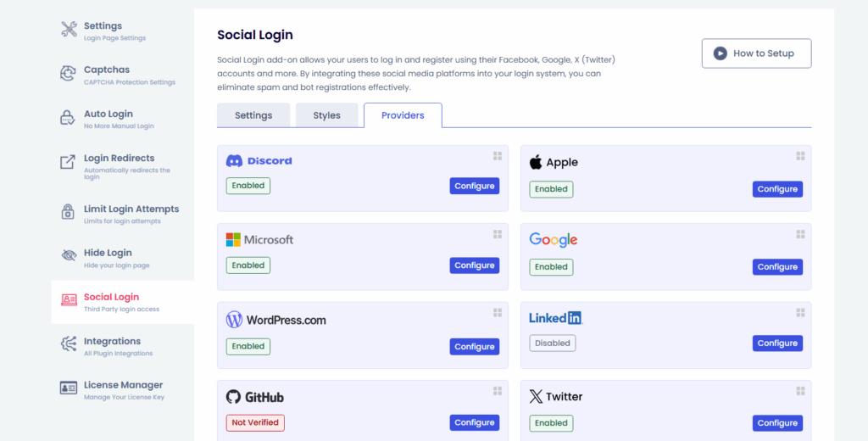Click the Discord logo icon

pyautogui.click(x=235, y=161)
